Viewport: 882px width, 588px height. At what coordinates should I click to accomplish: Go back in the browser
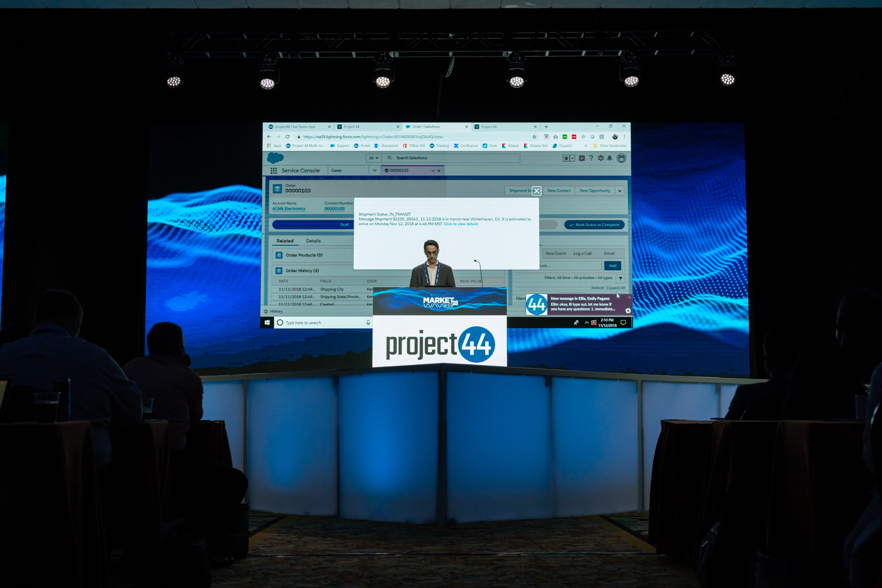[269, 137]
